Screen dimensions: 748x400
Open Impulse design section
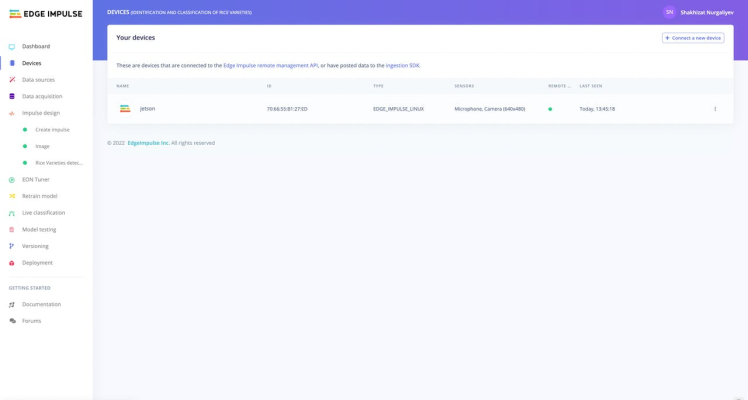click(x=41, y=113)
